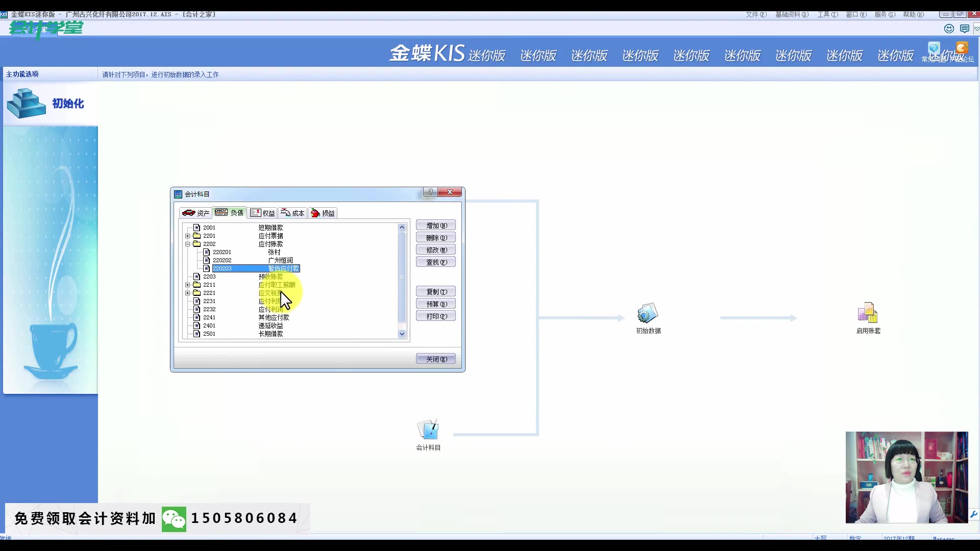Click folder icon for account 2211
The image size is (980, 551).
coord(197,285)
